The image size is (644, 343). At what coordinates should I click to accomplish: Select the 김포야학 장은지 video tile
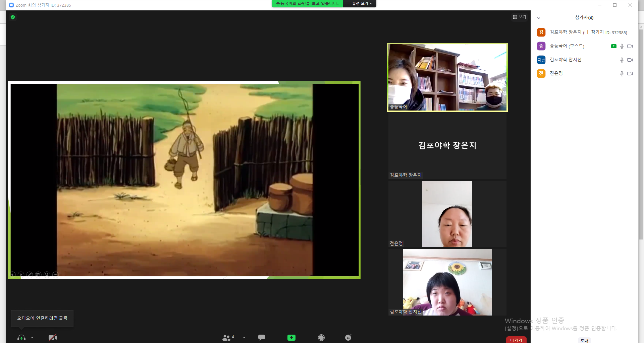[x=447, y=146]
